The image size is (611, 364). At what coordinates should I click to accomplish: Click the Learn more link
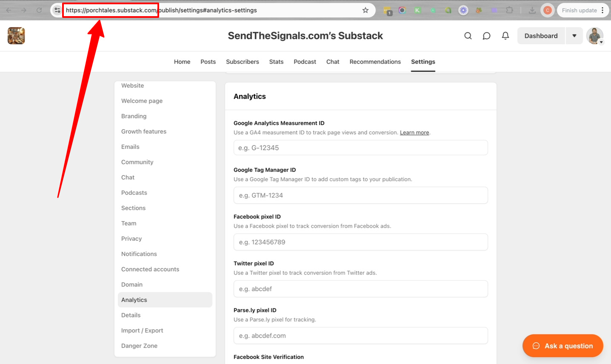pos(414,133)
